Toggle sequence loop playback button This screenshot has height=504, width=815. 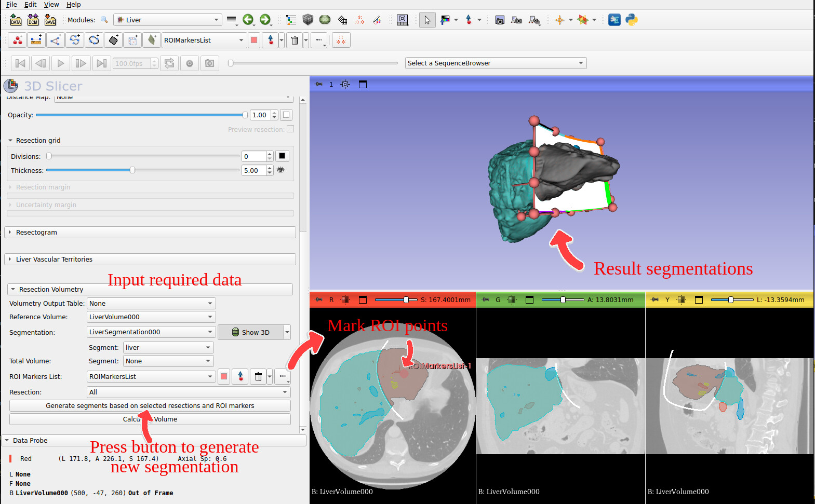[x=169, y=63]
